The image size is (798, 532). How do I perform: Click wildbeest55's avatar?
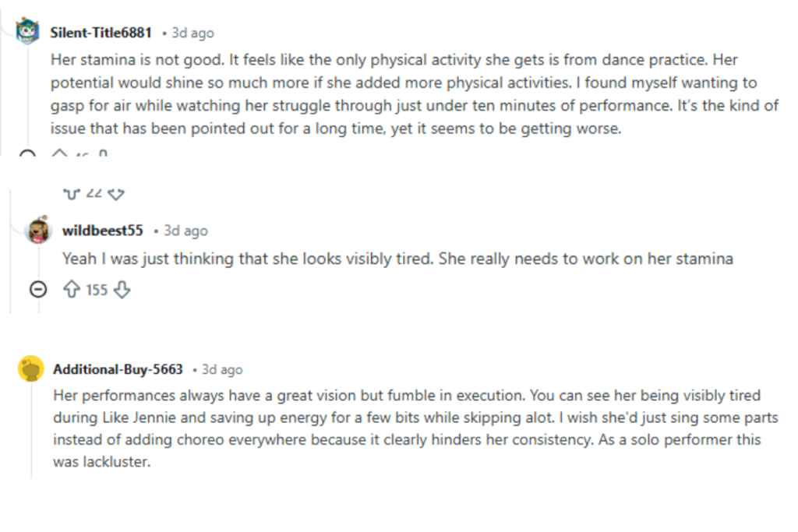point(41,230)
